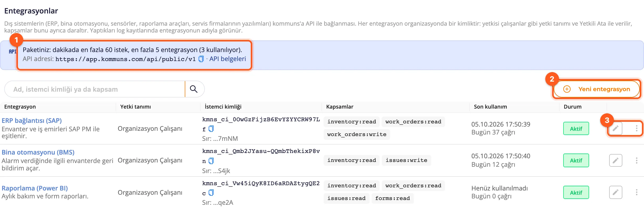Click the Aktif status of ERP bağlantısı
The height and width of the screenshot is (214, 644).
(576, 129)
